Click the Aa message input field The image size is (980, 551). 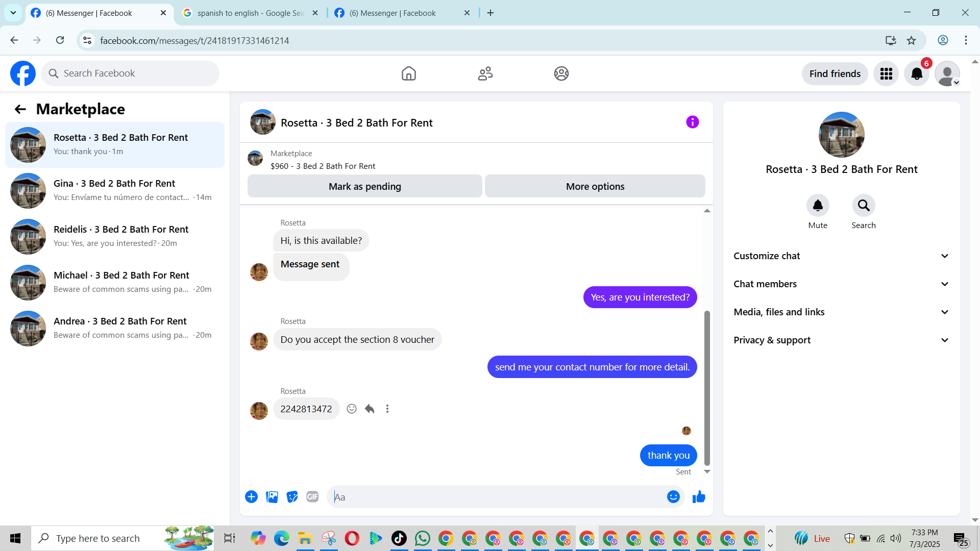pyautogui.click(x=498, y=497)
